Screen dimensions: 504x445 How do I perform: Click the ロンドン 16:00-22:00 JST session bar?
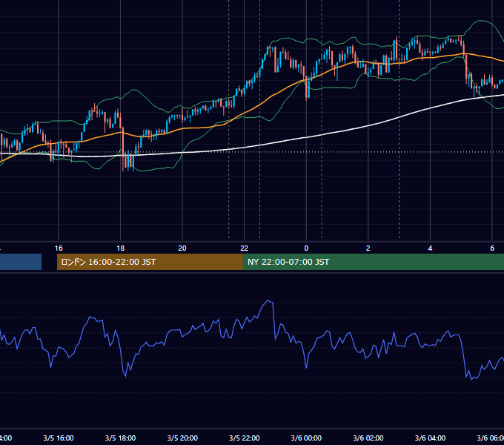(x=150, y=262)
